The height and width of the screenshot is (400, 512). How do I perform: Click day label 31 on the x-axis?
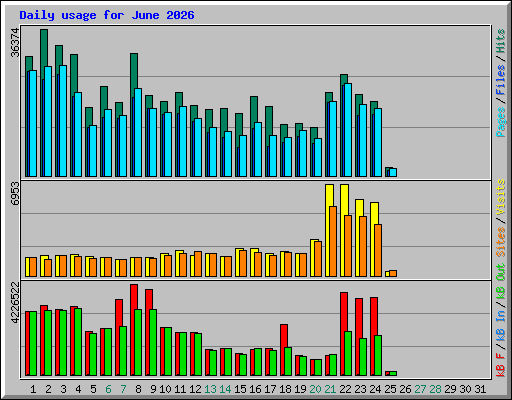480,389
